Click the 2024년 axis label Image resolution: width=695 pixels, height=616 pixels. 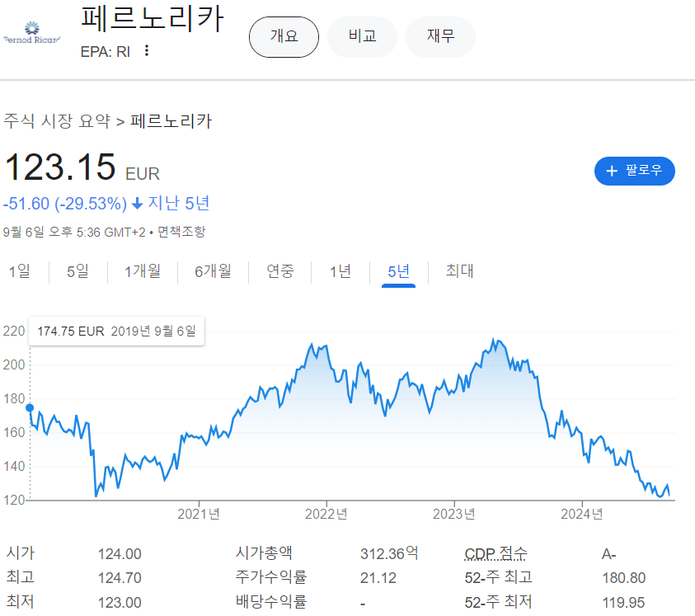(x=582, y=514)
